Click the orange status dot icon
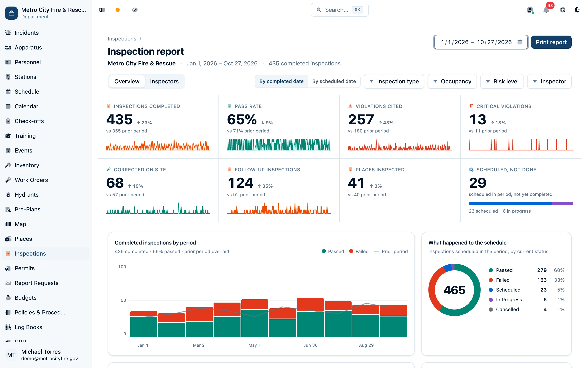 click(x=118, y=10)
